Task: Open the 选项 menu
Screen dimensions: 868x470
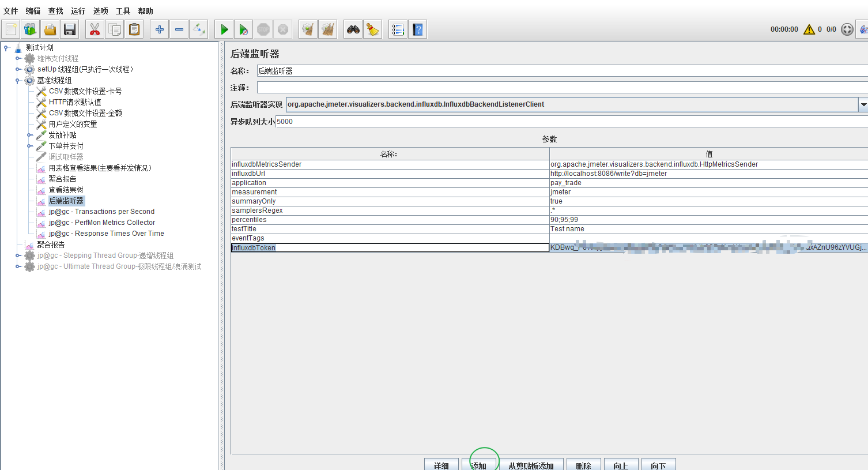Action: pyautogui.click(x=100, y=10)
